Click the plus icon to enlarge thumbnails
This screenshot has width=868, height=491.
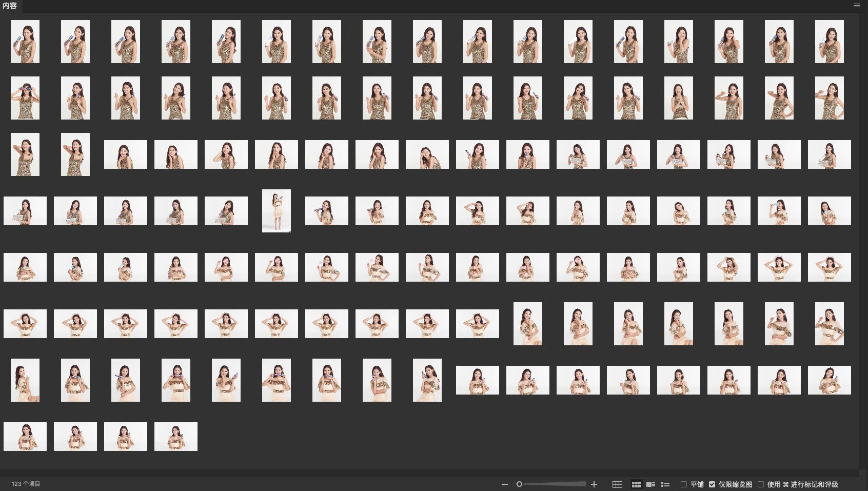click(594, 484)
